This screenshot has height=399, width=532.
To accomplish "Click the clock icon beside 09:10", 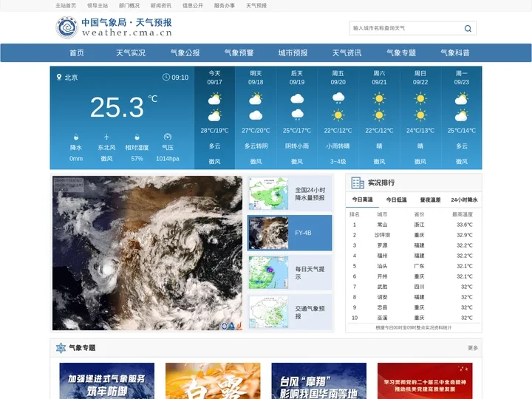I will (166, 77).
